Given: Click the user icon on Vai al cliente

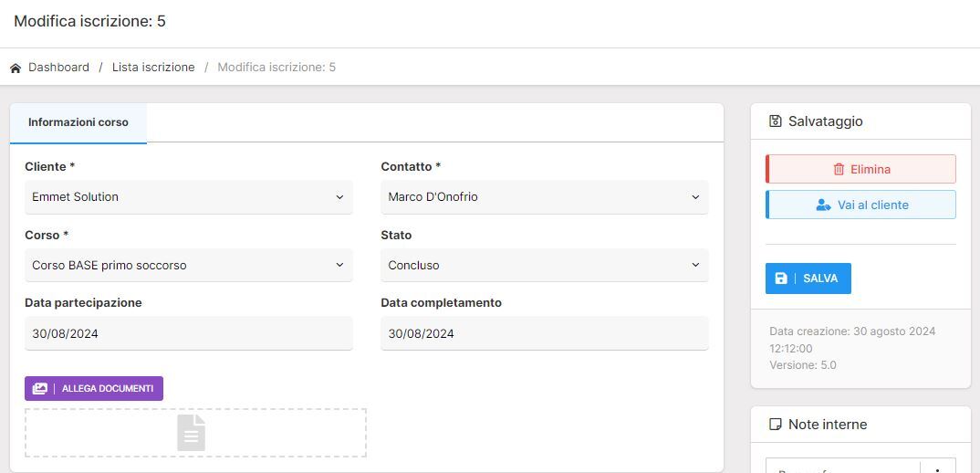Looking at the screenshot, I should tap(823, 205).
